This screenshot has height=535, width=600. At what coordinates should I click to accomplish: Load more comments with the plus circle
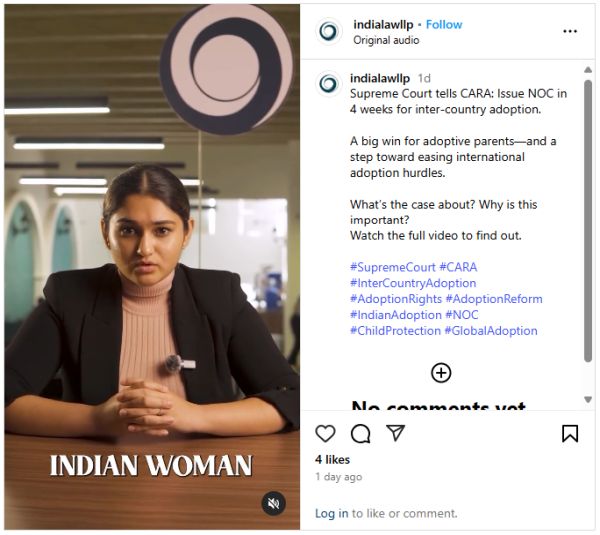coord(441,373)
